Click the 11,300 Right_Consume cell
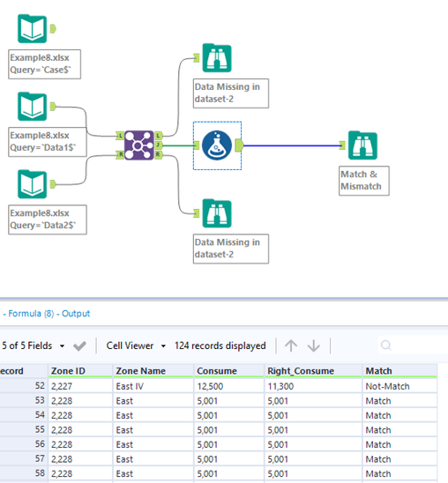Image resolution: width=448 pixels, height=483 pixels. [x=313, y=386]
